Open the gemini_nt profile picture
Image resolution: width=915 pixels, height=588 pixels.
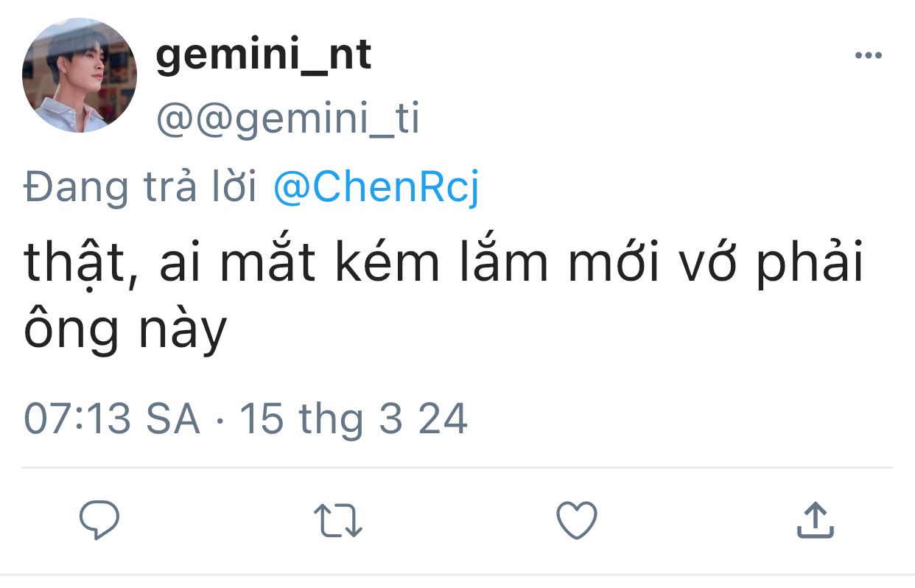pos(80,75)
